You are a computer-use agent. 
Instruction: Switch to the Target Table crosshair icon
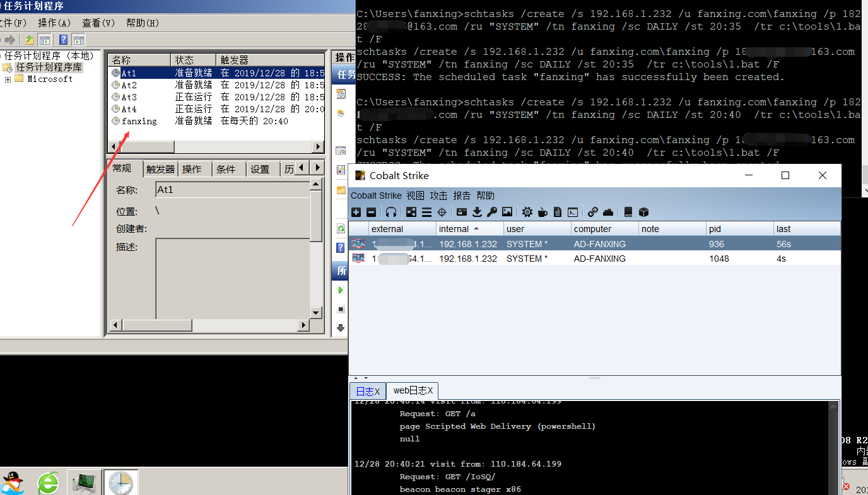point(442,213)
